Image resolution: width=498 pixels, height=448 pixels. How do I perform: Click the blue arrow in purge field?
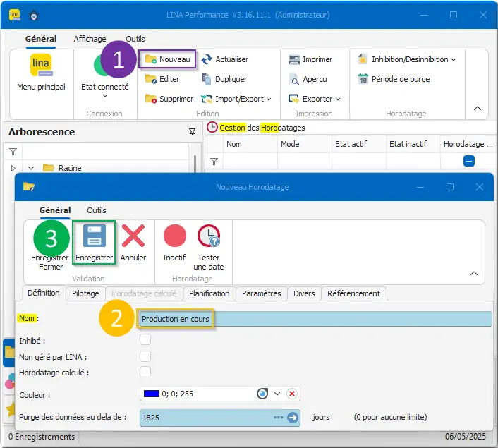pos(293,418)
